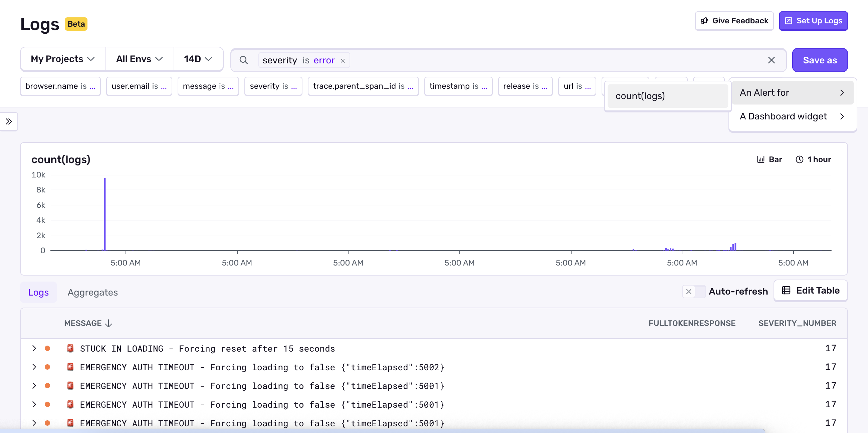Open the All Envs dropdown
Image resolution: width=868 pixels, height=433 pixels.
pos(140,59)
